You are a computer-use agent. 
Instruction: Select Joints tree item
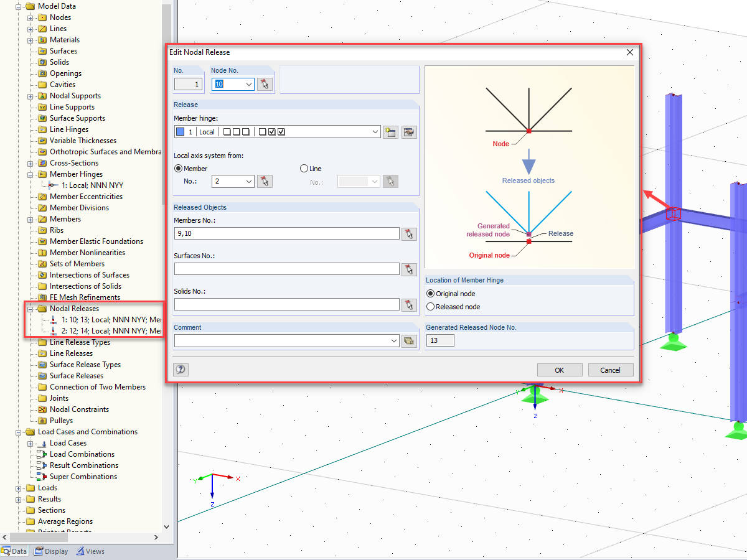[x=59, y=398]
